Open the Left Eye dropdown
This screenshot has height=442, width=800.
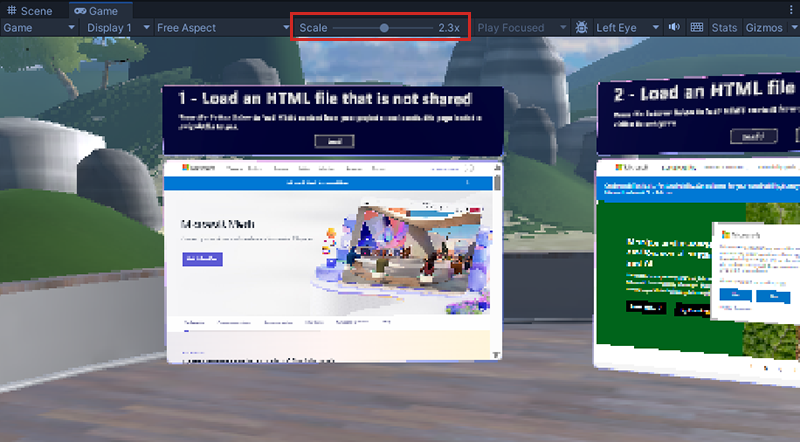[627, 28]
